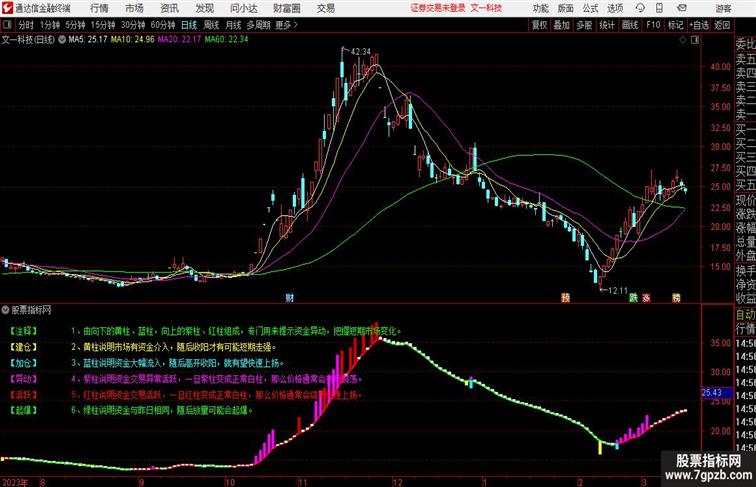Open F10 company info
The width and height of the screenshot is (756, 487).
(x=653, y=25)
